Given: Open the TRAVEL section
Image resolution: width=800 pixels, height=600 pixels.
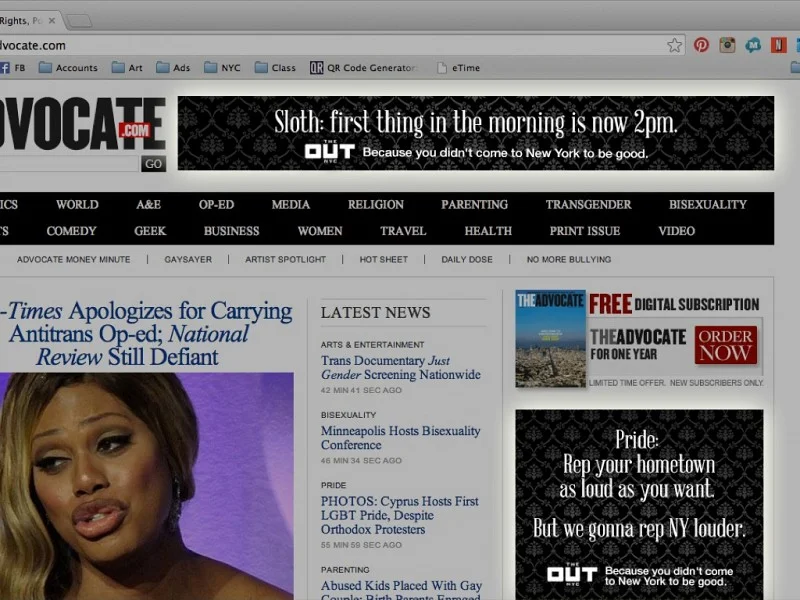Looking at the screenshot, I should 403,231.
